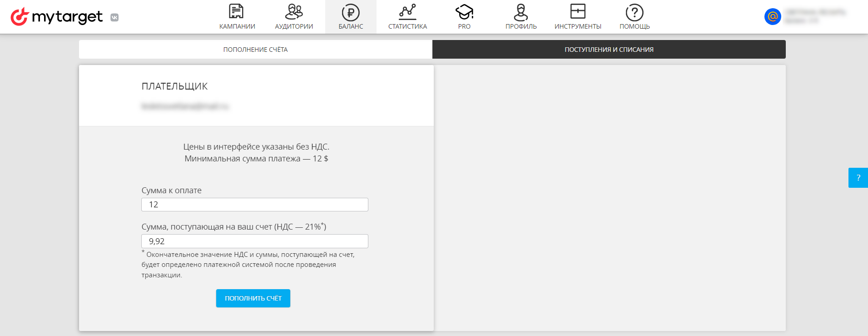Click the label mentioning НДС — 21%
Viewport: 868px width, 336px height.
pos(234,226)
